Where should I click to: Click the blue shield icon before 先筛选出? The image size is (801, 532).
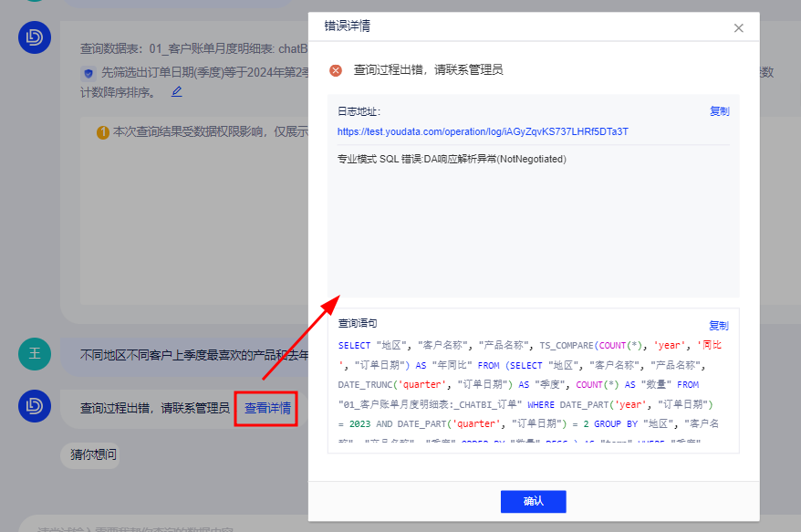click(88, 73)
